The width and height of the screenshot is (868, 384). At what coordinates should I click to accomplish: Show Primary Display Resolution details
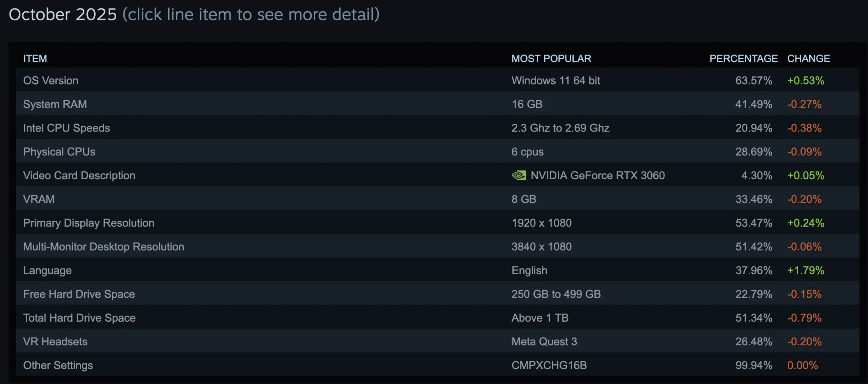88,223
